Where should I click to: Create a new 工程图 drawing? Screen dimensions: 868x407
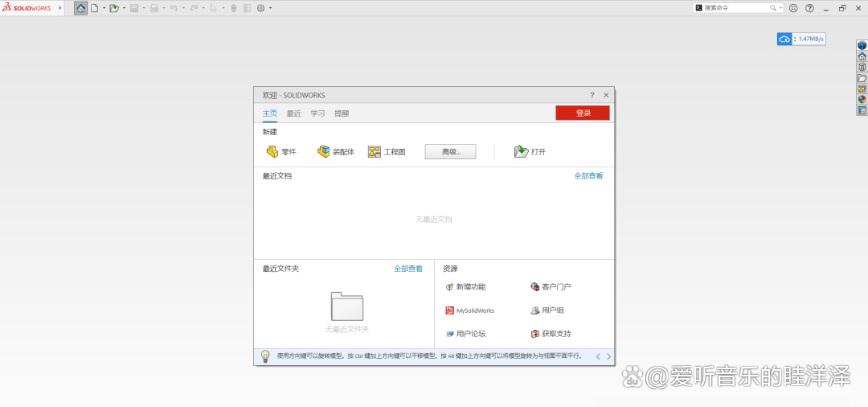(x=387, y=152)
